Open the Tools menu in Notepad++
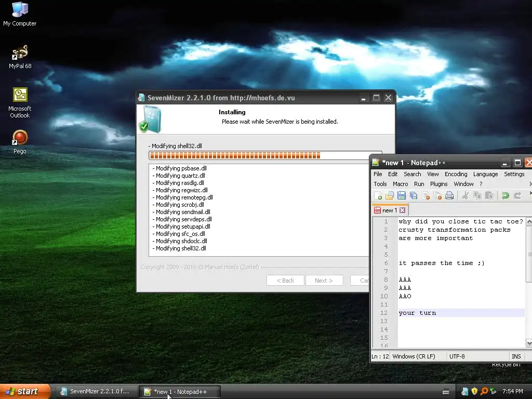532x399 pixels. [380, 184]
